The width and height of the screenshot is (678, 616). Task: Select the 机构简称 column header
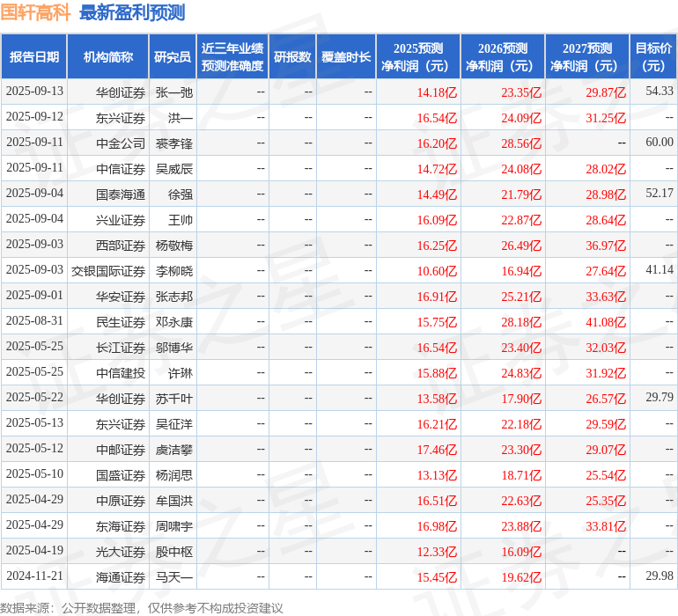pyautogui.click(x=108, y=56)
